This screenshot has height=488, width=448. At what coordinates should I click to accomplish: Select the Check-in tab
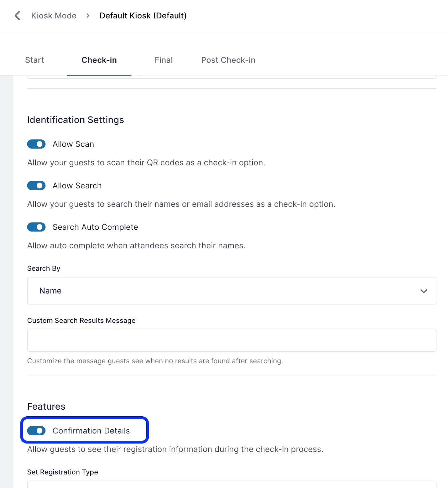pyautogui.click(x=99, y=60)
